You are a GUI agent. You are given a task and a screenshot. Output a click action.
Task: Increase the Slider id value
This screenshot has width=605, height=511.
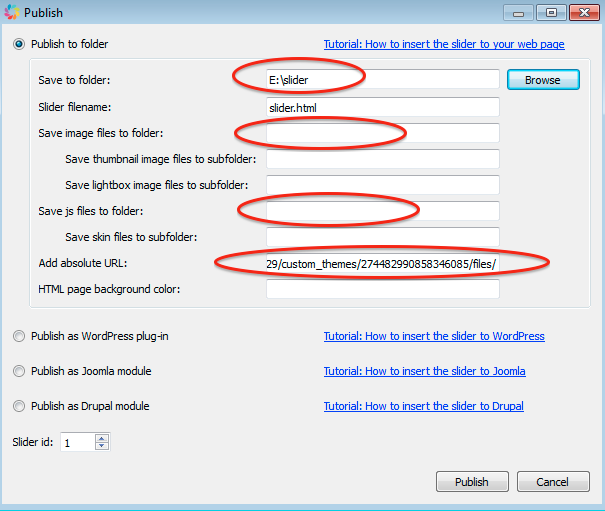102,438
